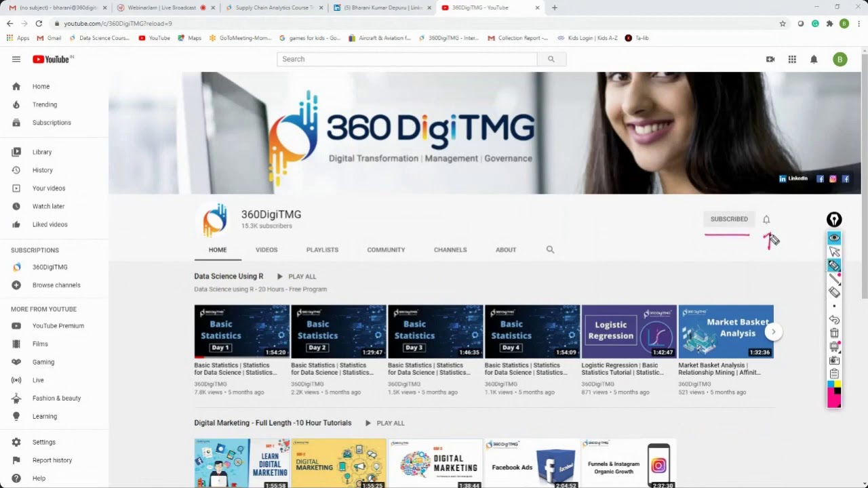868x488 pixels.
Task: Select the highlighter pen tool
Action: coord(834,265)
